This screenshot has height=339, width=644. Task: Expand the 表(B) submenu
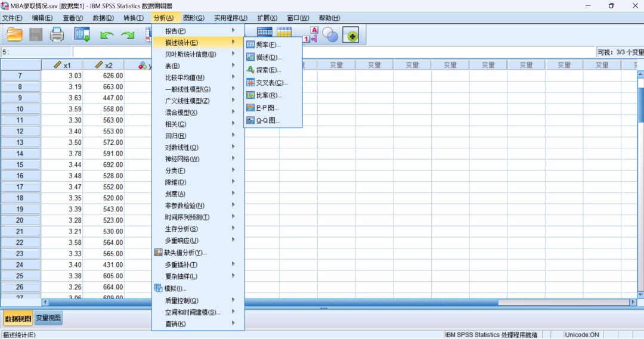(198, 66)
